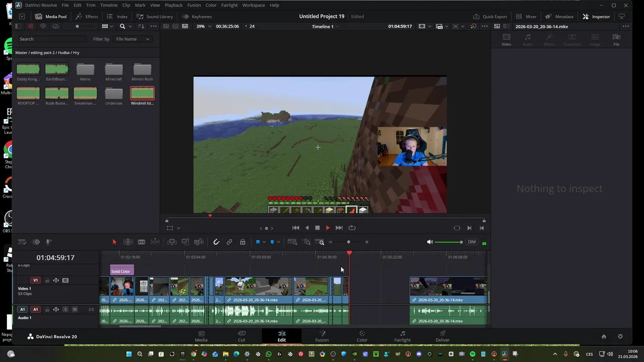Open the marker color dropdown arrow
The height and width of the screenshot is (362, 644).
pos(278,242)
